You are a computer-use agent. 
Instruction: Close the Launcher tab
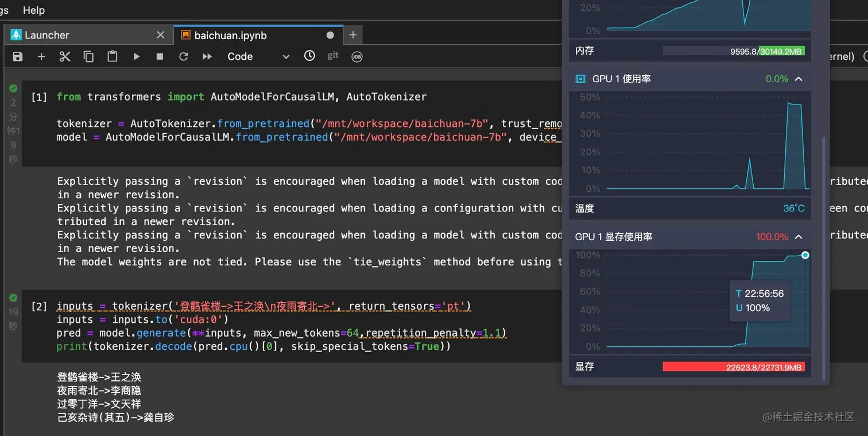(x=161, y=35)
